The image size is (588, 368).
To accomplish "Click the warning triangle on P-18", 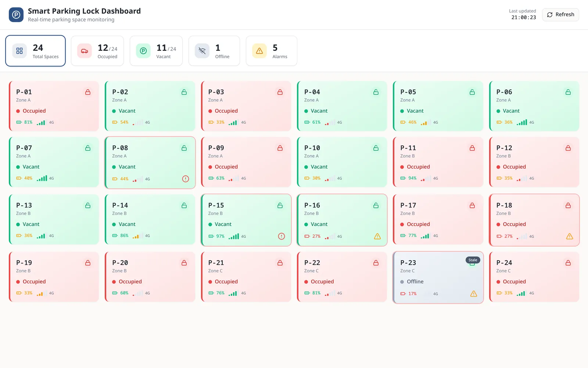I will tap(570, 236).
